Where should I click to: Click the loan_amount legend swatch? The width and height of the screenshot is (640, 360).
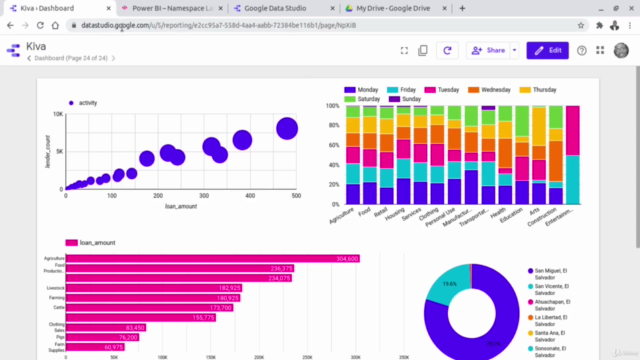point(71,243)
